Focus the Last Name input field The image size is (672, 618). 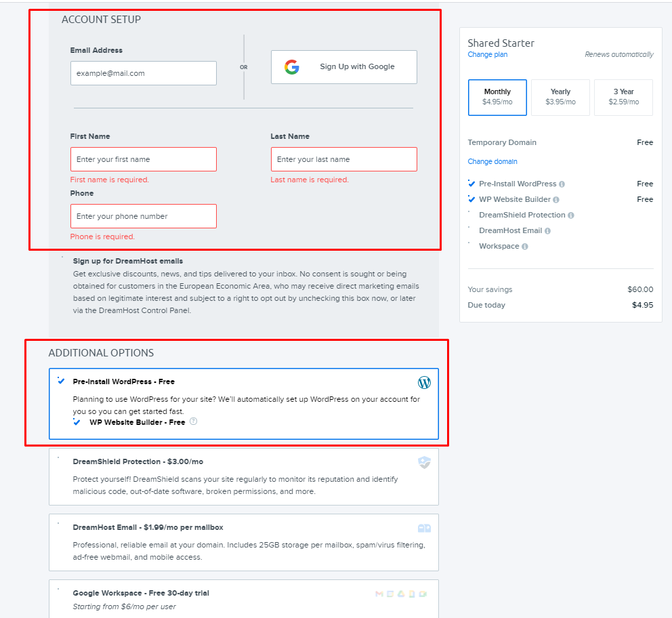(x=343, y=159)
